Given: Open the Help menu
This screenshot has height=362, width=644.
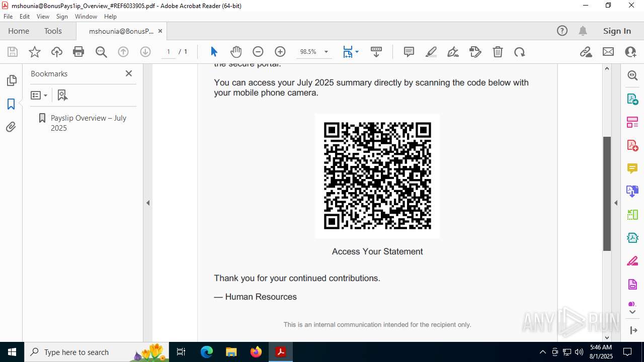Looking at the screenshot, I should [x=110, y=17].
